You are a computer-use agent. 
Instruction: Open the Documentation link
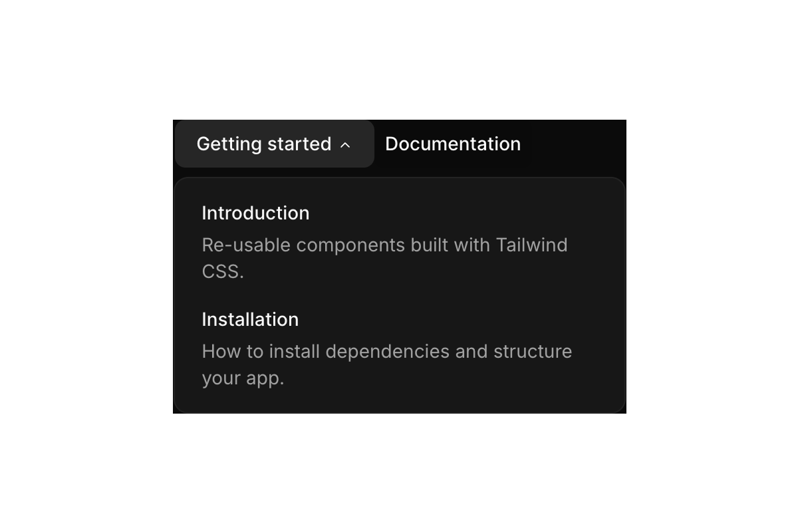click(x=452, y=144)
